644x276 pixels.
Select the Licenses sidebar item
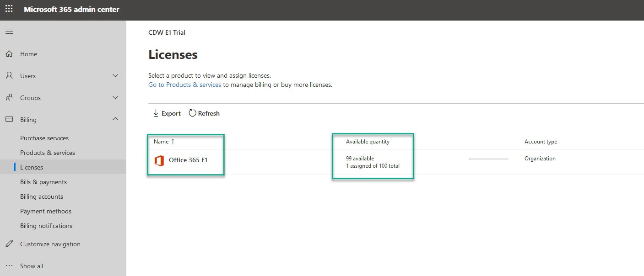point(32,167)
